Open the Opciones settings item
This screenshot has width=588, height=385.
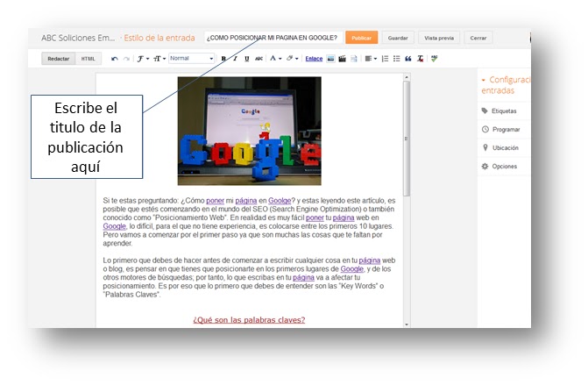point(504,167)
